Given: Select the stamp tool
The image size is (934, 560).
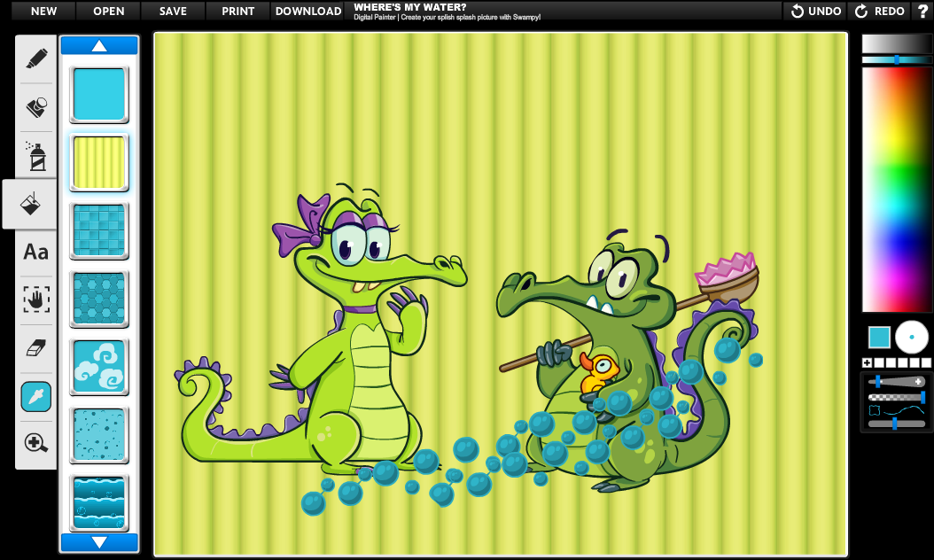Looking at the screenshot, I should [x=36, y=107].
